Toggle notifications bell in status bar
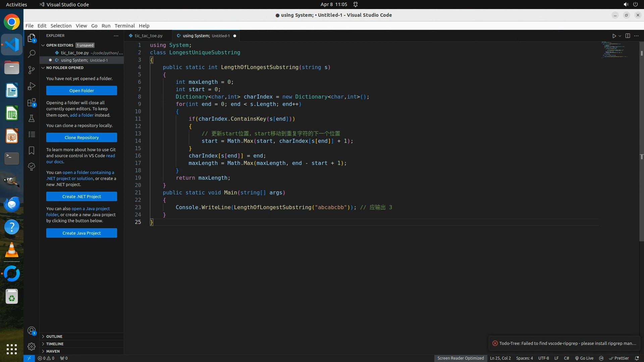The image size is (644, 362). (637, 358)
